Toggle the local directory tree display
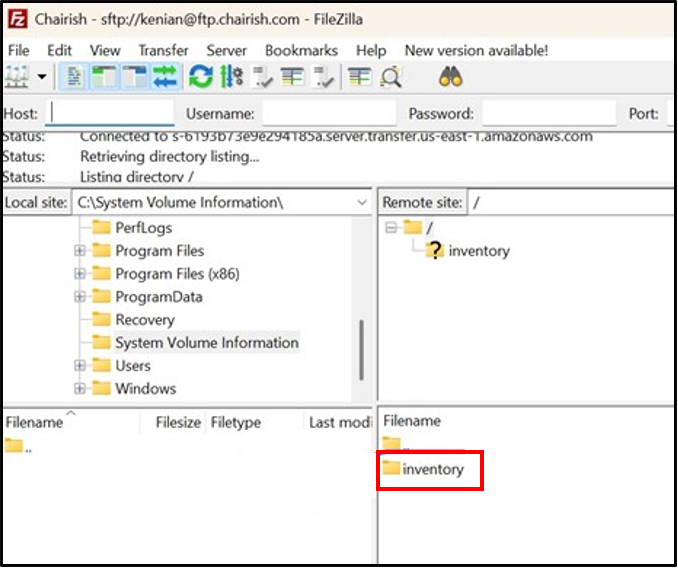Image resolution: width=678 pixels, height=568 pixels. (104, 78)
